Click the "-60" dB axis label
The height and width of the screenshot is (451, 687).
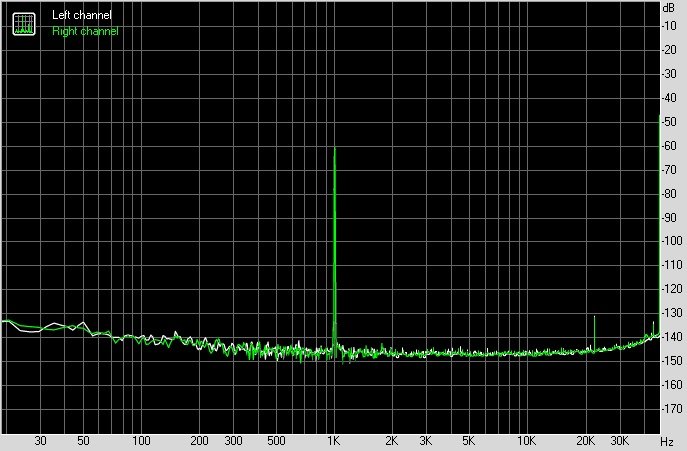point(669,146)
